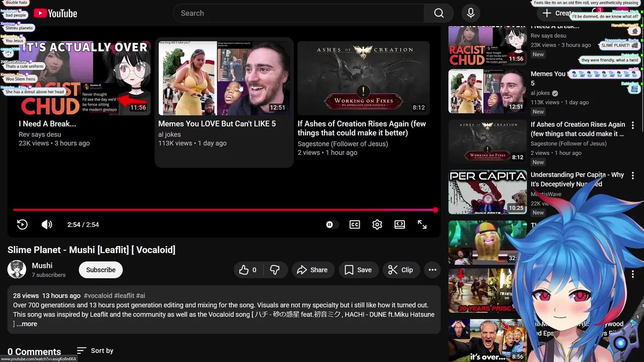
Task: Open sidebar Per Capita thumbnail 10:25
Action: tap(488, 192)
